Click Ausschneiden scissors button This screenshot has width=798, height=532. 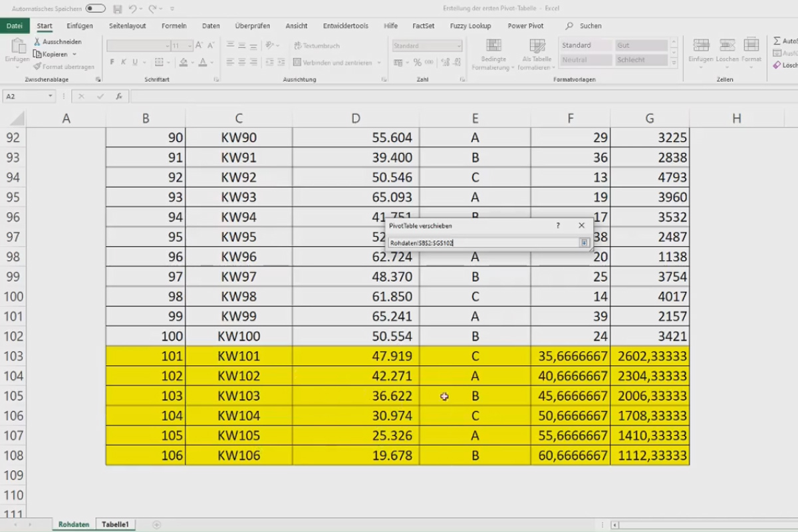click(x=57, y=42)
